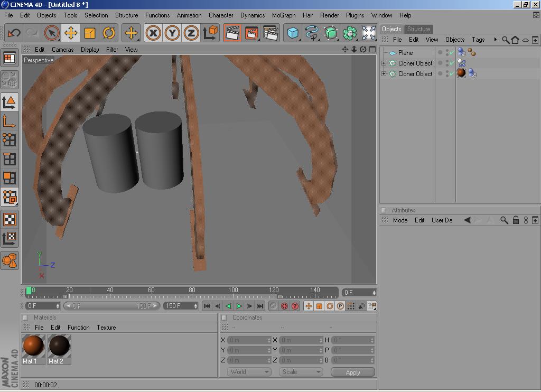
Task: Add a cube primitive object
Action: point(293,33)
